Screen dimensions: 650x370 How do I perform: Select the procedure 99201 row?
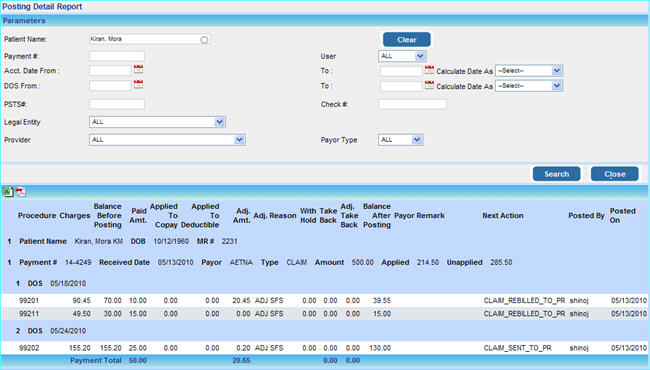[325, 300]
